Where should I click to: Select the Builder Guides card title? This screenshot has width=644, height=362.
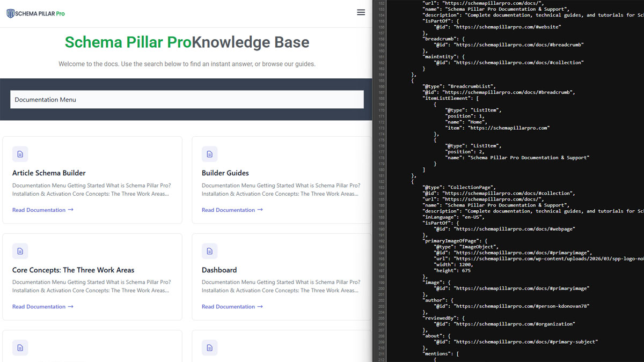pos(225,173)
